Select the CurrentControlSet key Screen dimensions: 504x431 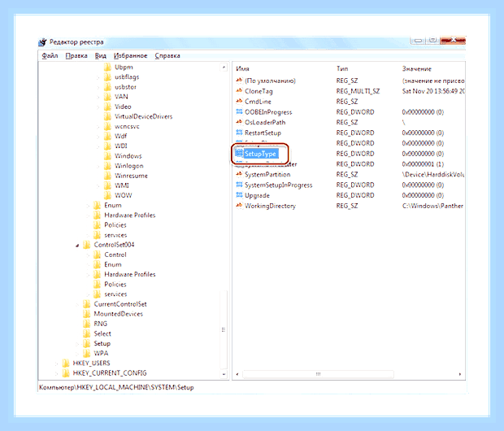[x=120, y=304]
